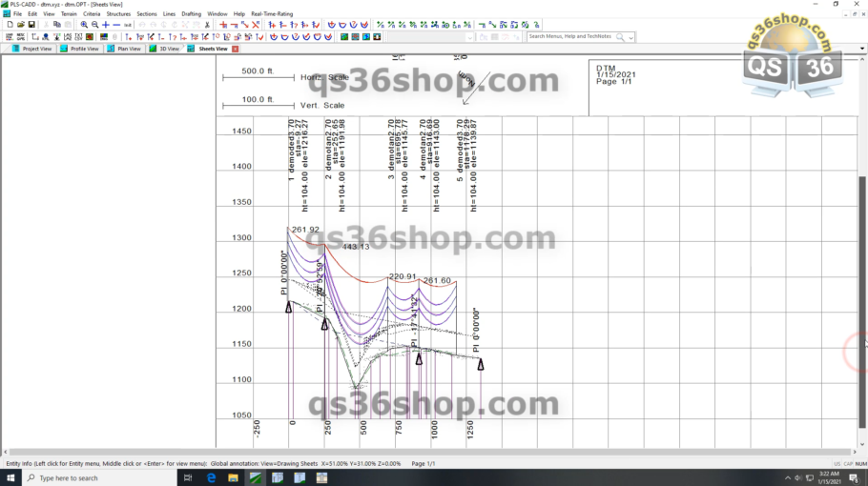This screenshot has height=486, width=868.
Task: Click the Zoom In magnifier icon
Action: click(x=84, y=25)
